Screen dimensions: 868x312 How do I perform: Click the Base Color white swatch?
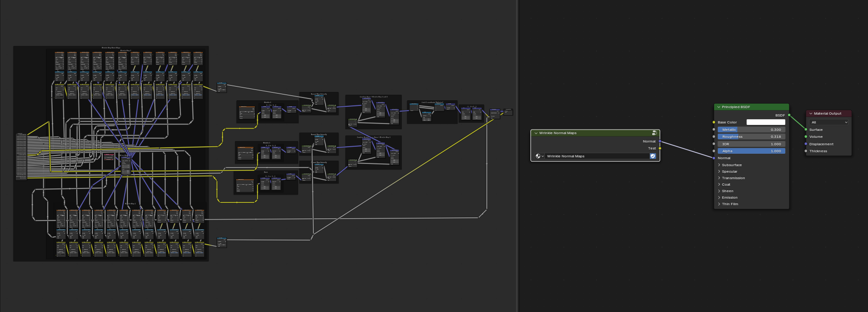766,123
